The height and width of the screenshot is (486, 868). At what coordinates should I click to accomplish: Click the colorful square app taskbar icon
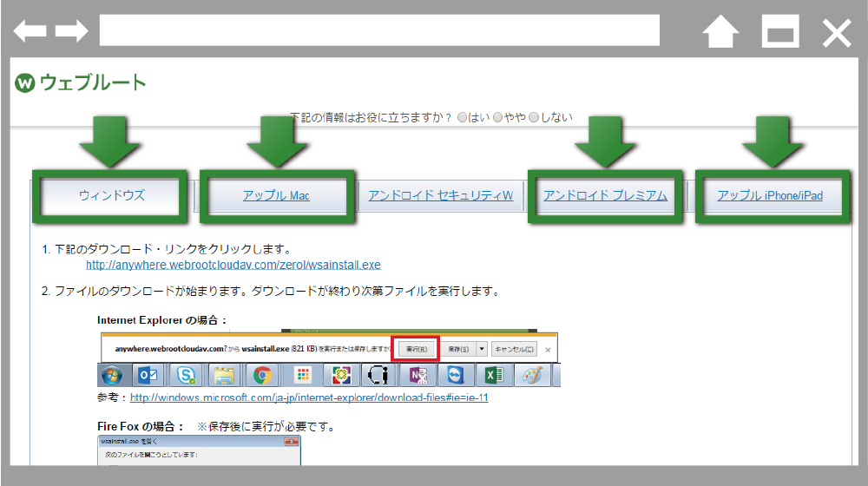pos(341,375)
